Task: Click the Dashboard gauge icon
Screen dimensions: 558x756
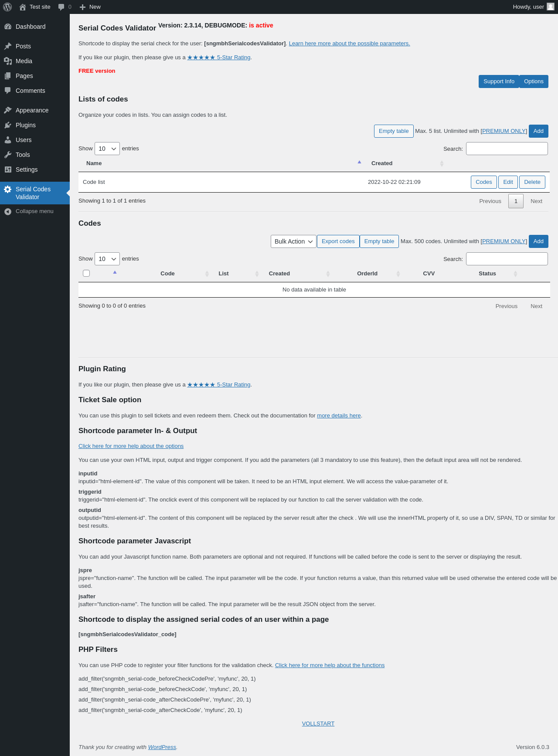Action: coord(8,27)
